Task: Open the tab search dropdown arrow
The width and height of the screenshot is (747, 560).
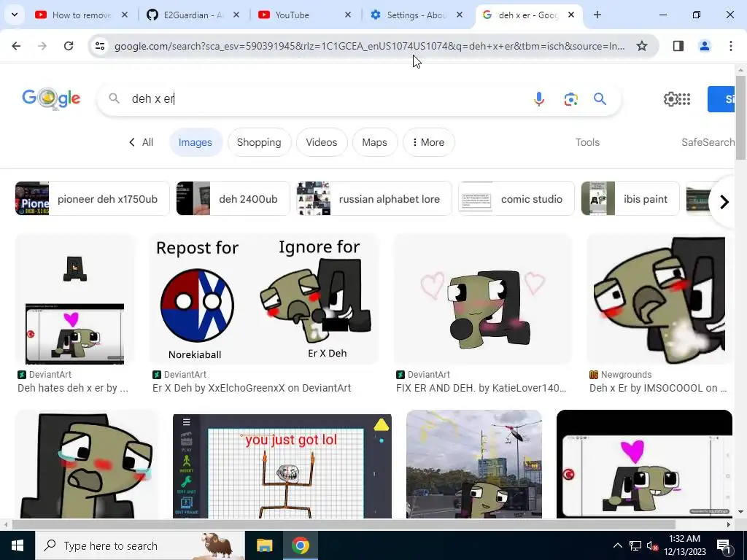Action: click(15, 15)
